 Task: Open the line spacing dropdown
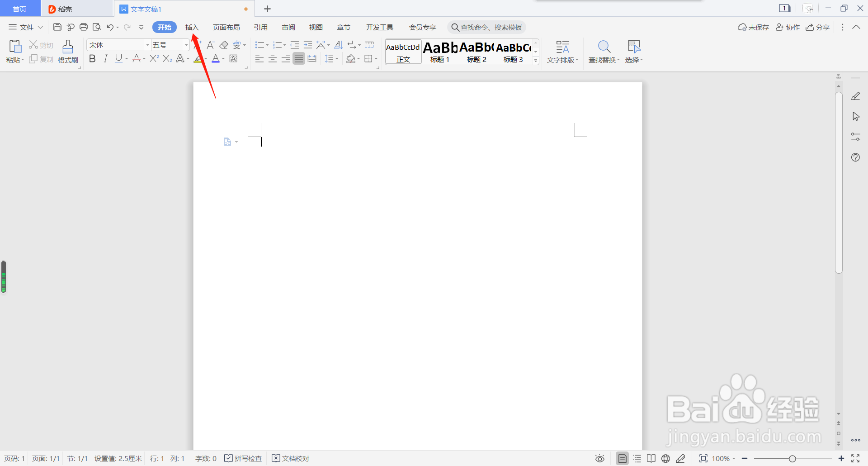[337, 59]
